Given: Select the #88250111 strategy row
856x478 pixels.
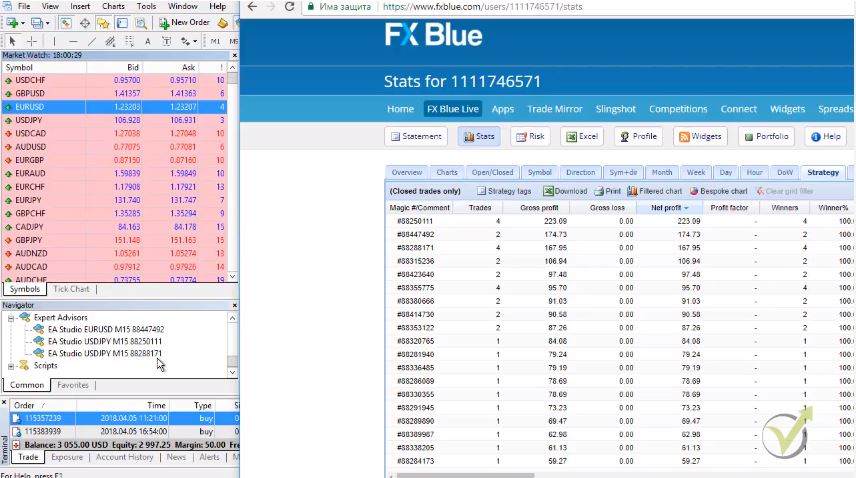Looking at the screenshot, I should tap(620, 221).
